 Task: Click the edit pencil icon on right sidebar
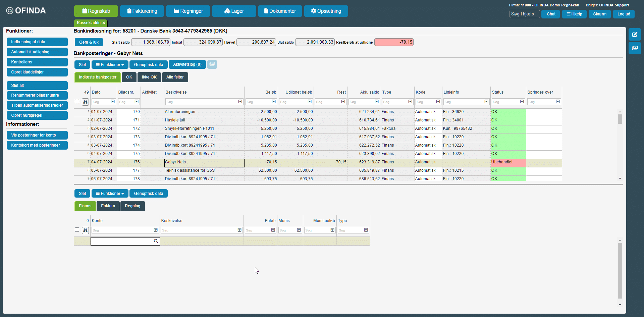(x=635, y=35)
